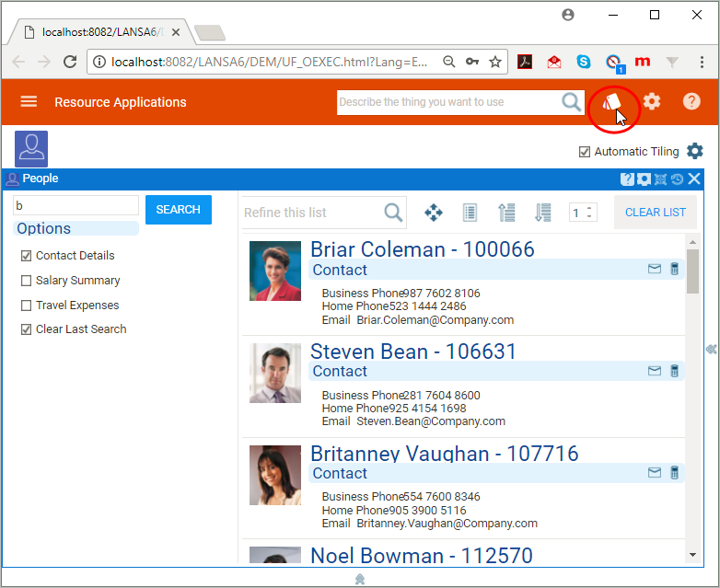This screenshot has height=588, width=720.
Task: Click the magnifier in Refine this list box
Action: tap(393, 213)
